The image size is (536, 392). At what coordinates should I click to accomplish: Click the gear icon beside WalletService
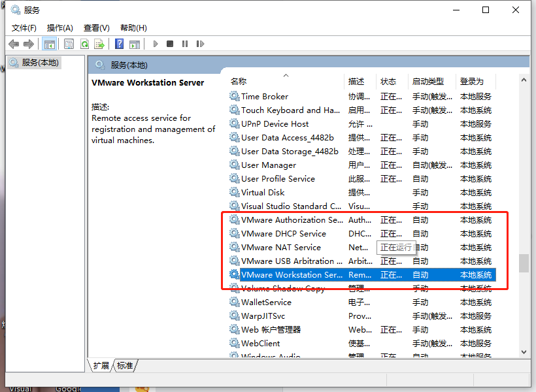click(234, 302)
